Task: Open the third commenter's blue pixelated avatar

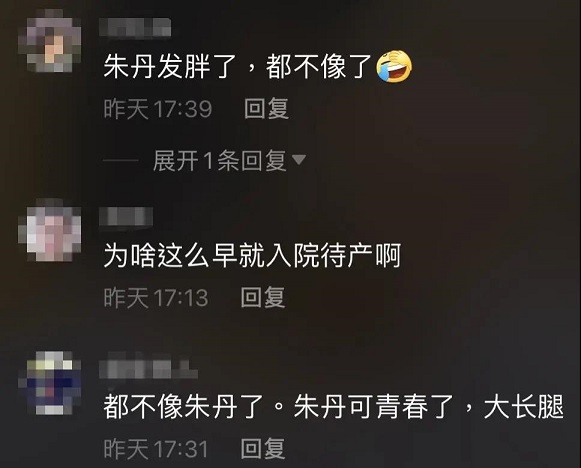Action: click(50, 383)
